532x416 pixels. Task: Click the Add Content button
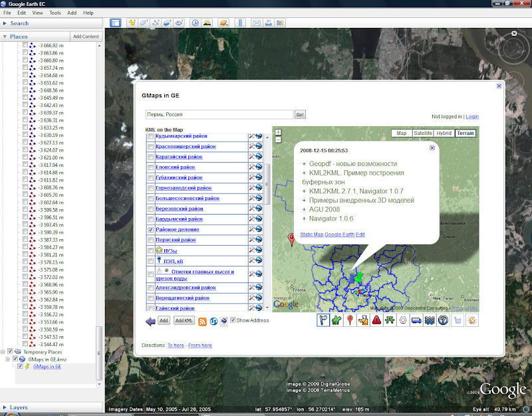pos(86,37)
